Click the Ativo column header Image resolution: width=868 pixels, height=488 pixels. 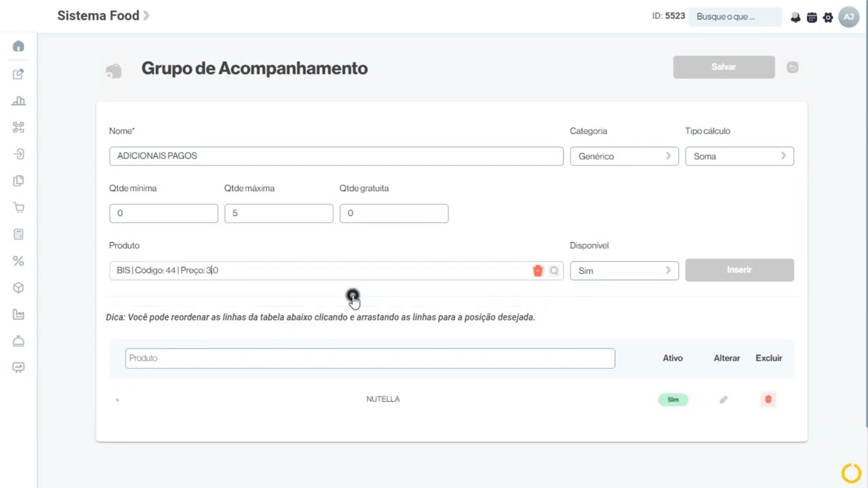[673, 358]
